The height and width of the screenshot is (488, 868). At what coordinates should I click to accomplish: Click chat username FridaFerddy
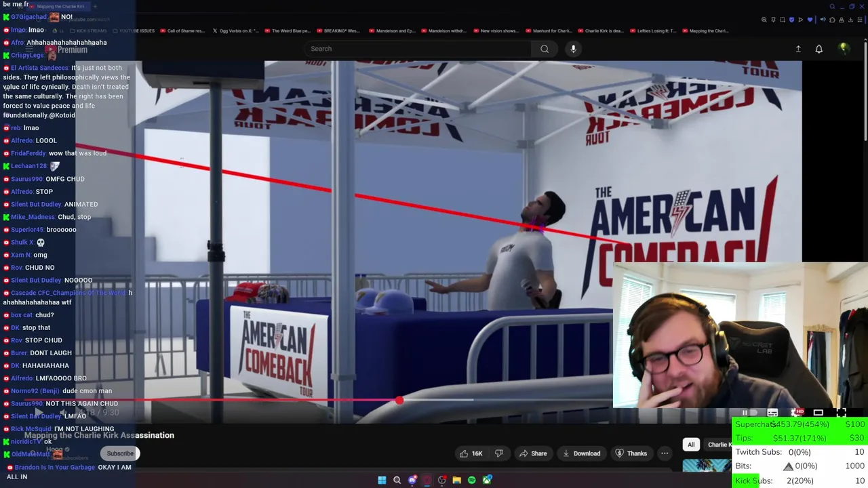[28, 153]
